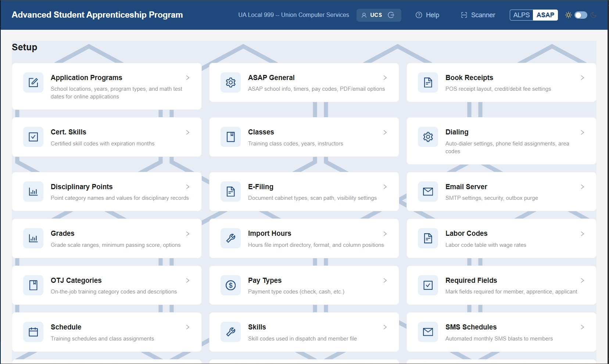609x364 pixels.
Task: Select the ASAP mode button
Action: 545,15
